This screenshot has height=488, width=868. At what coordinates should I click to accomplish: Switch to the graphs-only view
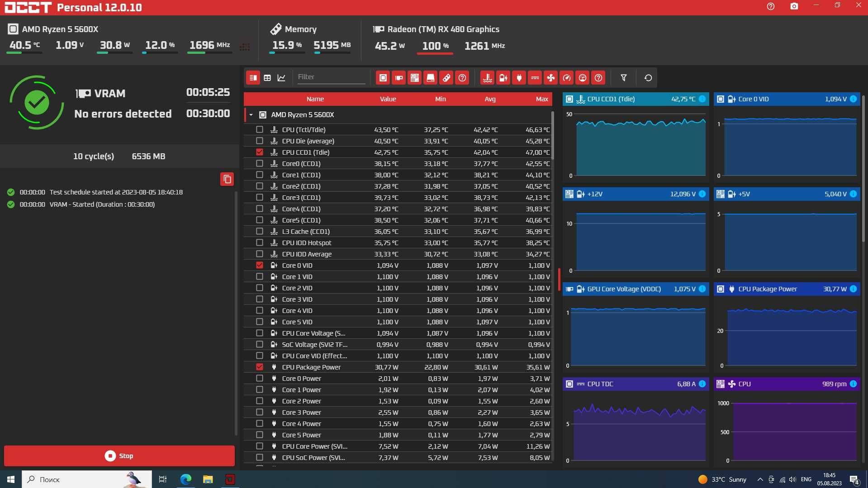[281, 78]
